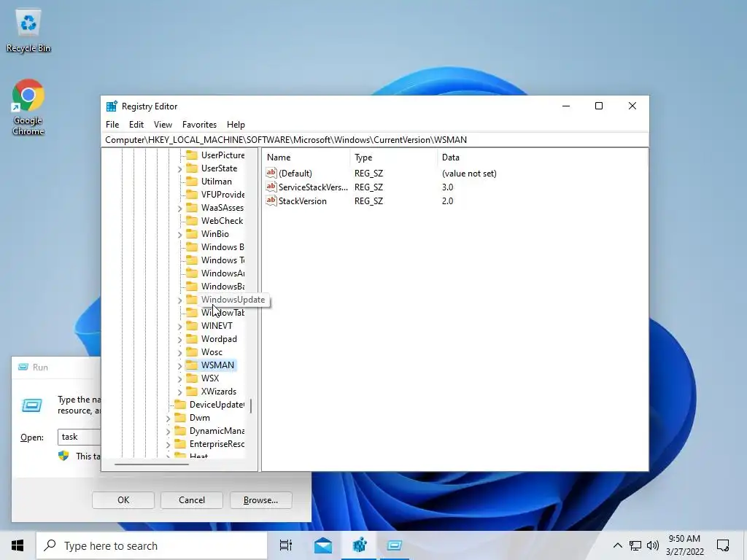
Task: Launch Google Chrome from desktop
Action: [x=28, y=107]
